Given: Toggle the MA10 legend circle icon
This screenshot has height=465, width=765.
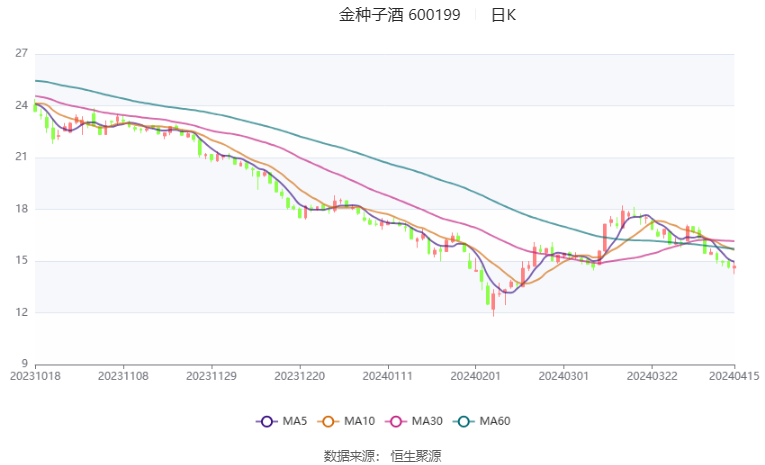Looking at the screenshot, I should click(x=328, y=422).
